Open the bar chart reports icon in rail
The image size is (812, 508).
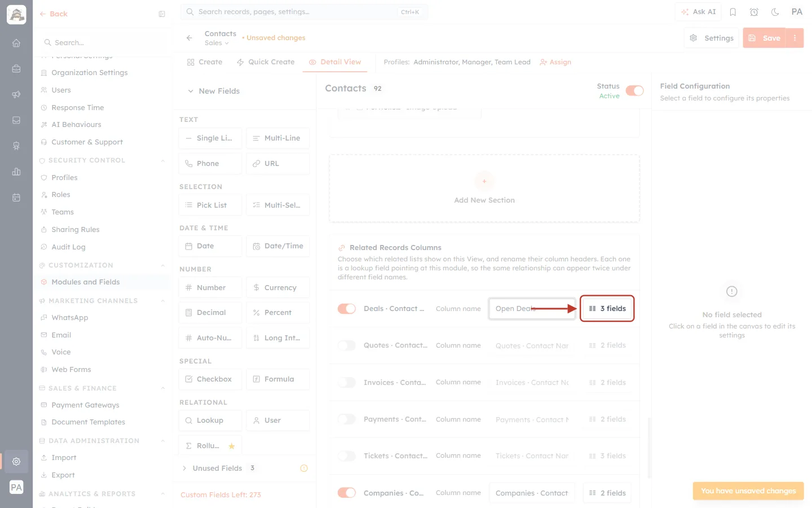pyautogui.click(x=16, y=172)
